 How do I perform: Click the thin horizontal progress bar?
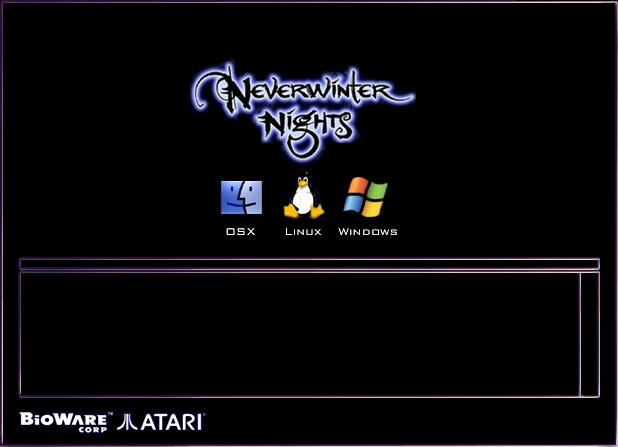[309, 264]
